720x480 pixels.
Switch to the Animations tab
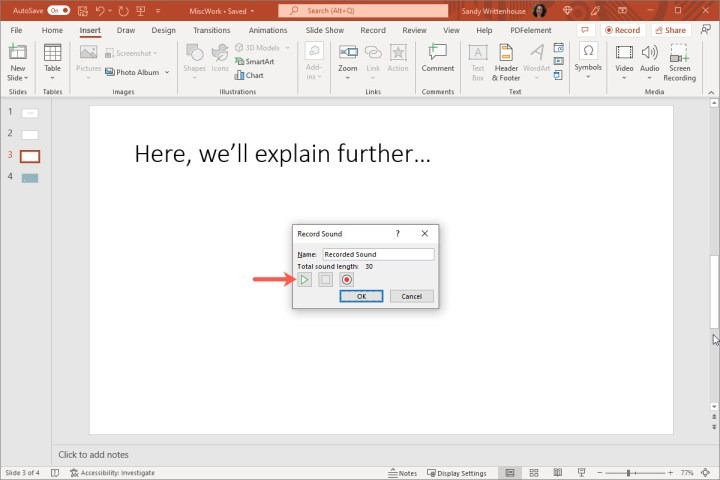268,30
